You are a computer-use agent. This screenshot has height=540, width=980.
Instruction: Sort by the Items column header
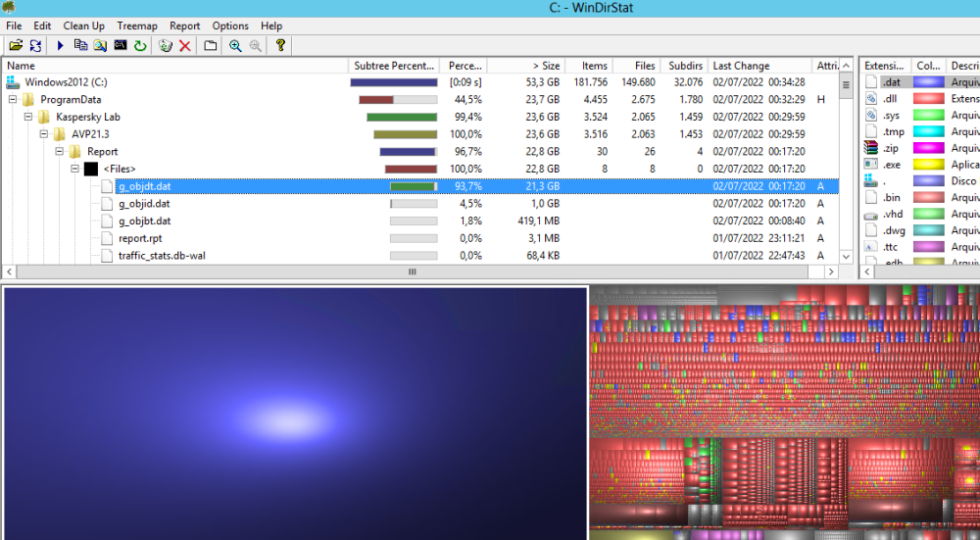point(589,66)
